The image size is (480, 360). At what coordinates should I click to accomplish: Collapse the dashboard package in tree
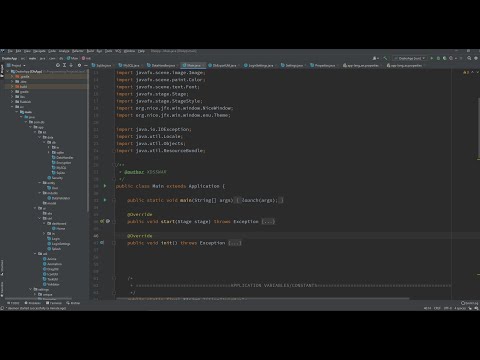44,223
